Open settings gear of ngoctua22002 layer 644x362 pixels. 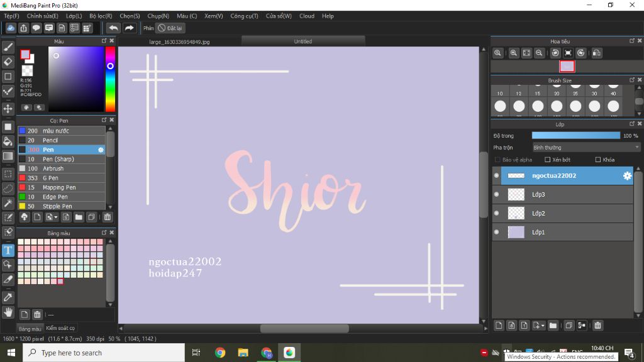coord(627,176)
